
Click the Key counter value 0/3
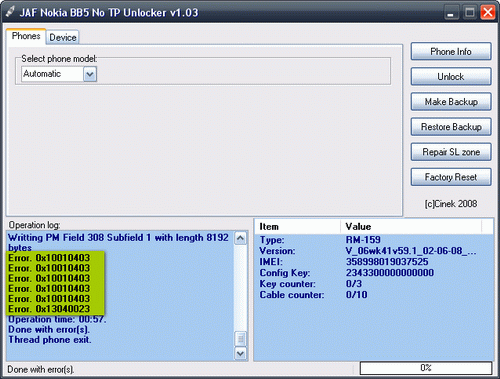[354, 284]
